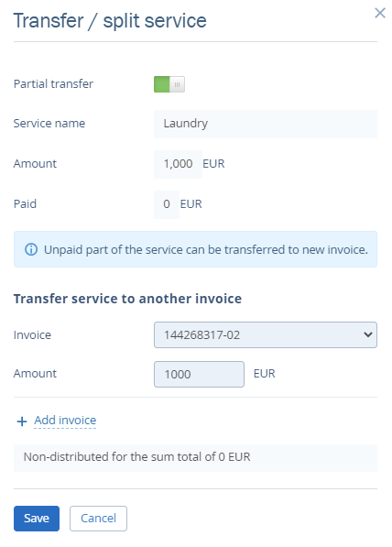
Task: Close the Transfer / split service dialog
Action: [x=380, y=13]
